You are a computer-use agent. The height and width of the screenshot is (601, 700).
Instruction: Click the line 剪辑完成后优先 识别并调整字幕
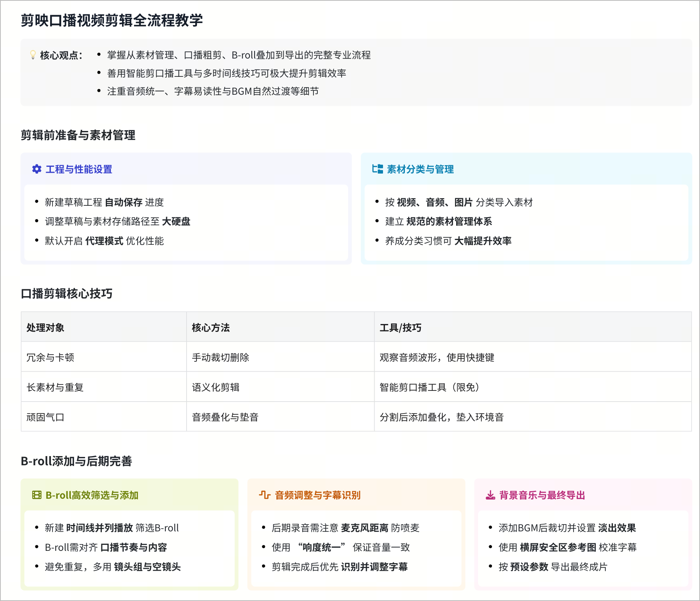(340, 567)
